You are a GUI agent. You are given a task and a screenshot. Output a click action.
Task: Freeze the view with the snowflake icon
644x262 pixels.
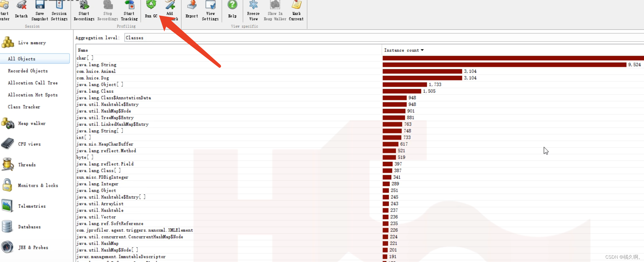tap(253, 4)
